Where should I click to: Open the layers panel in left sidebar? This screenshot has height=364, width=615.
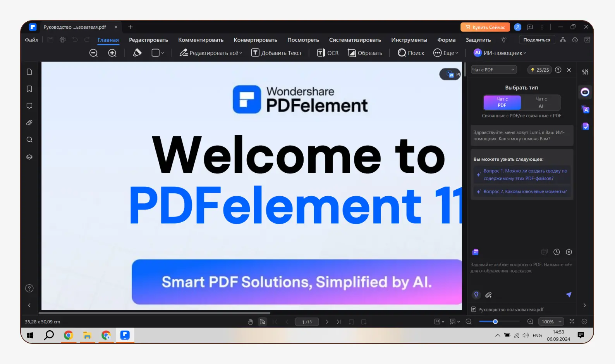click(x=29, y=157)
